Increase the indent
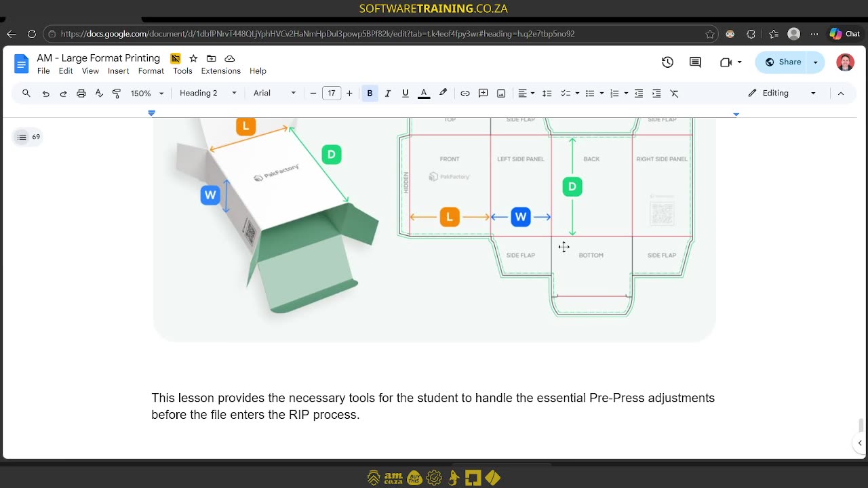 pyautogui.click(x=656, y=93)
